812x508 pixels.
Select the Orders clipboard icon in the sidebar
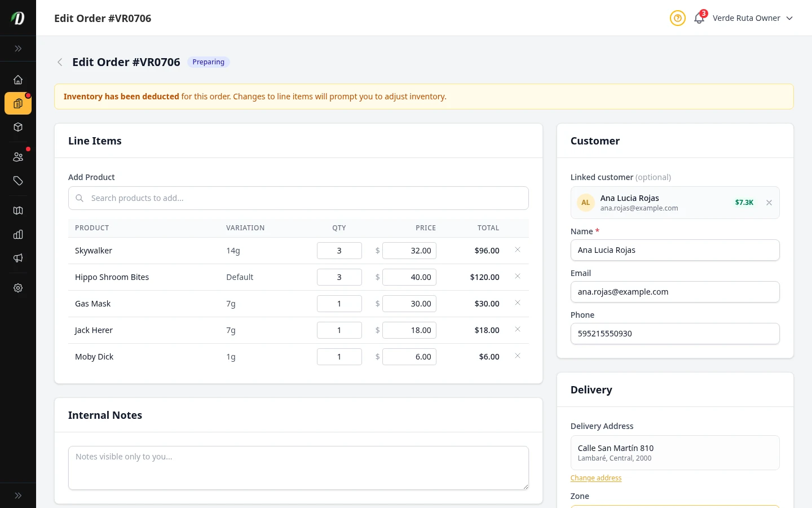click(18, 103)
